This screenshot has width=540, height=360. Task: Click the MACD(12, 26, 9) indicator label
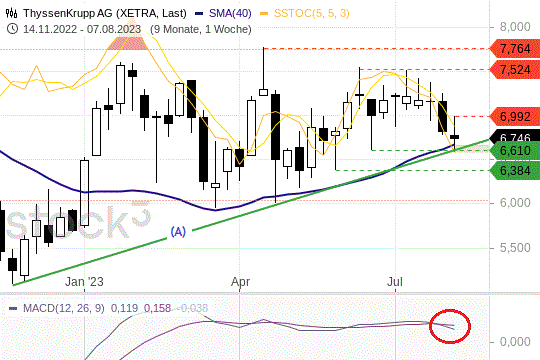point(64,308)
